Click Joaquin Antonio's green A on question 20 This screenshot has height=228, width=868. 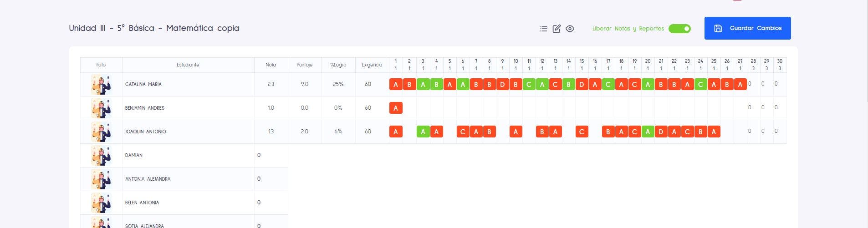coord(648,132)
